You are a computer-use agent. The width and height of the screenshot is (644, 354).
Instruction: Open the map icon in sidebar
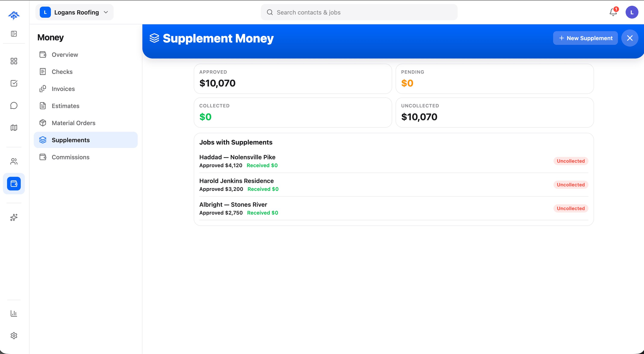pyautogui.click(x=14, y=128)
